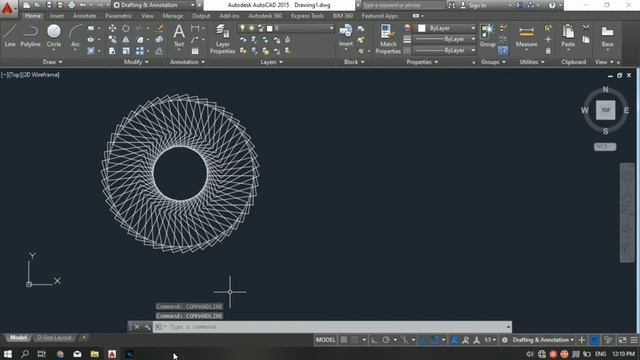
Task: Toggle the drawing grid display
Action: (x=344, y=340)
